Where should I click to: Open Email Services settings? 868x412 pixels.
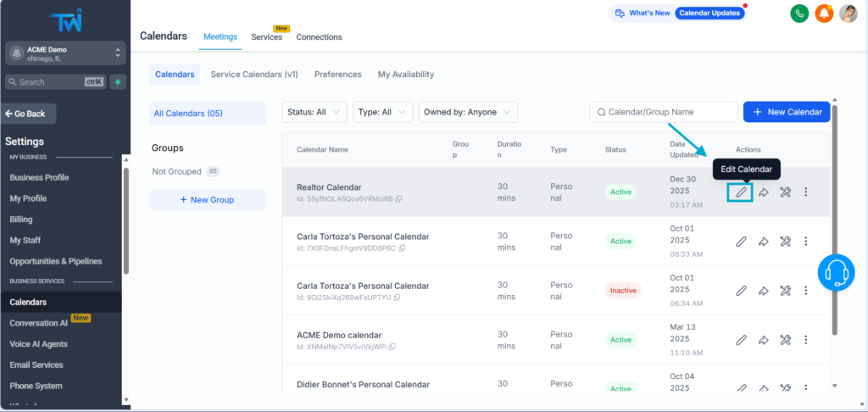point(36,365)
